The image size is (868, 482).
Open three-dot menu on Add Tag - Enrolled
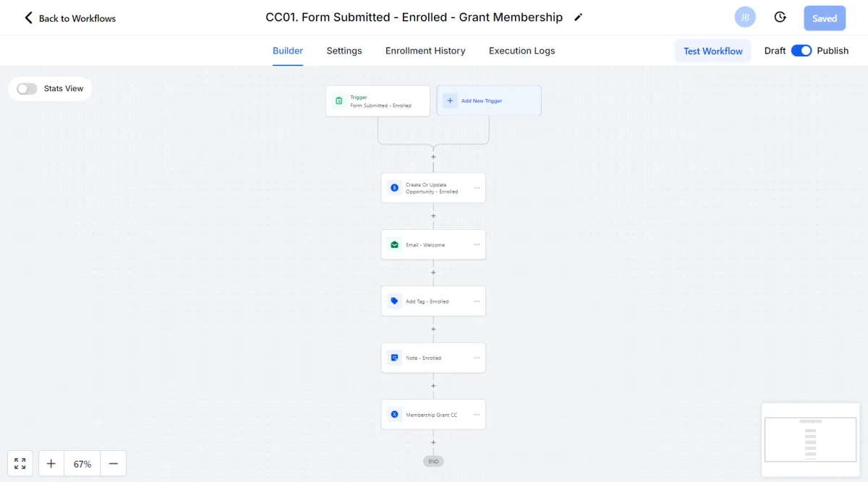[x=477, y=301]
